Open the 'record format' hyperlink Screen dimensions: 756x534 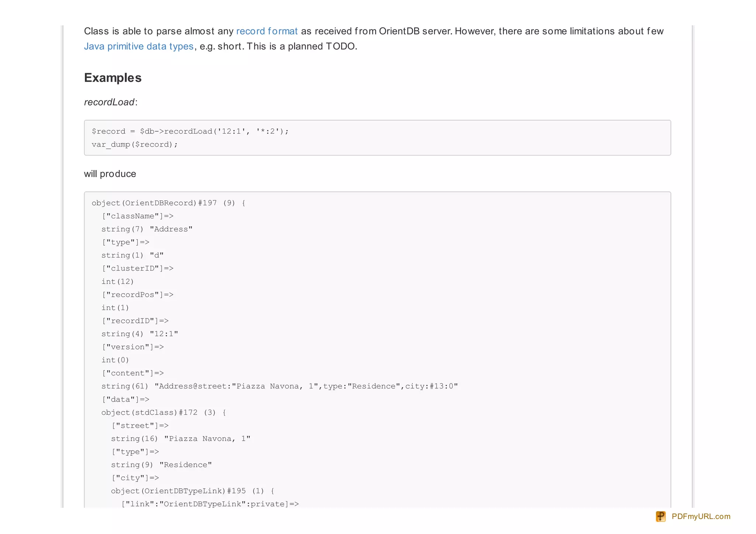pyautogui.click(x=267, y=31)
